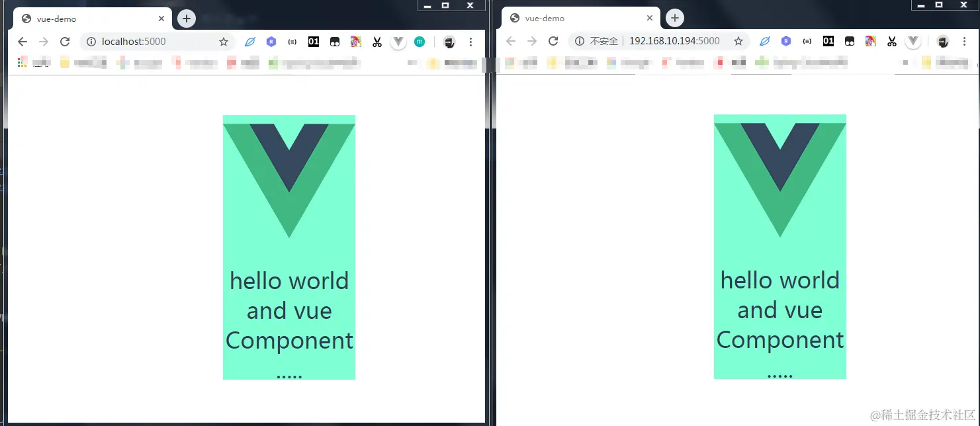Open profile avatar in right window
Screen dimensions: 980x426
tap(943, 41)
